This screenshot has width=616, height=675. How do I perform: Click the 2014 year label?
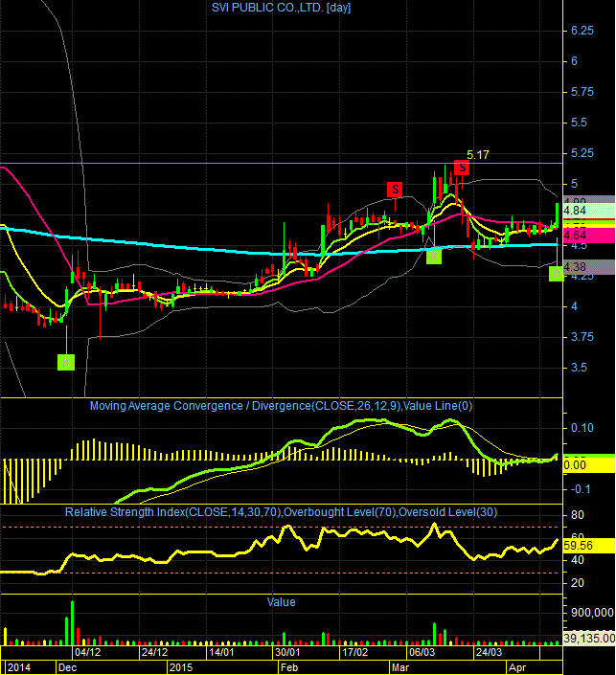(19, 667)
